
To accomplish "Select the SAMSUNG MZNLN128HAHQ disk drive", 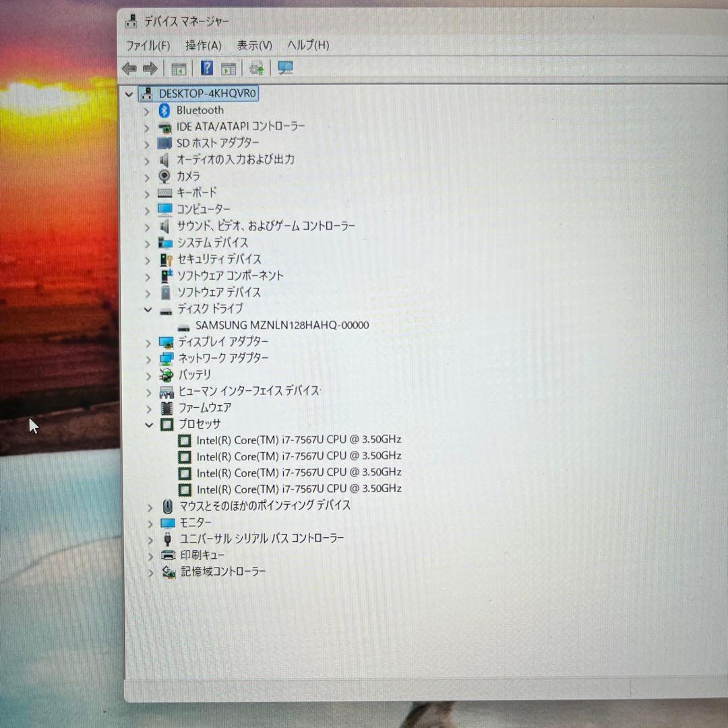I will [x=282, y=325].
